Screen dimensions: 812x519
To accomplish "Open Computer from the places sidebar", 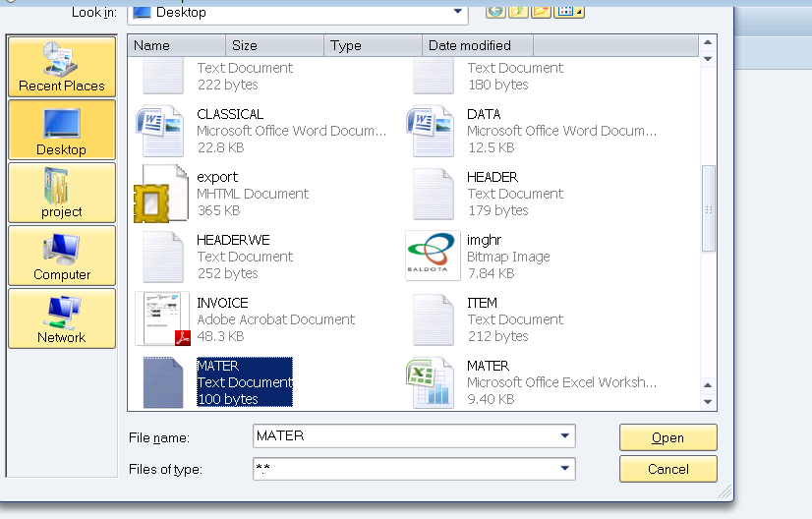I will pyautogui.click(x=62, y=256).
